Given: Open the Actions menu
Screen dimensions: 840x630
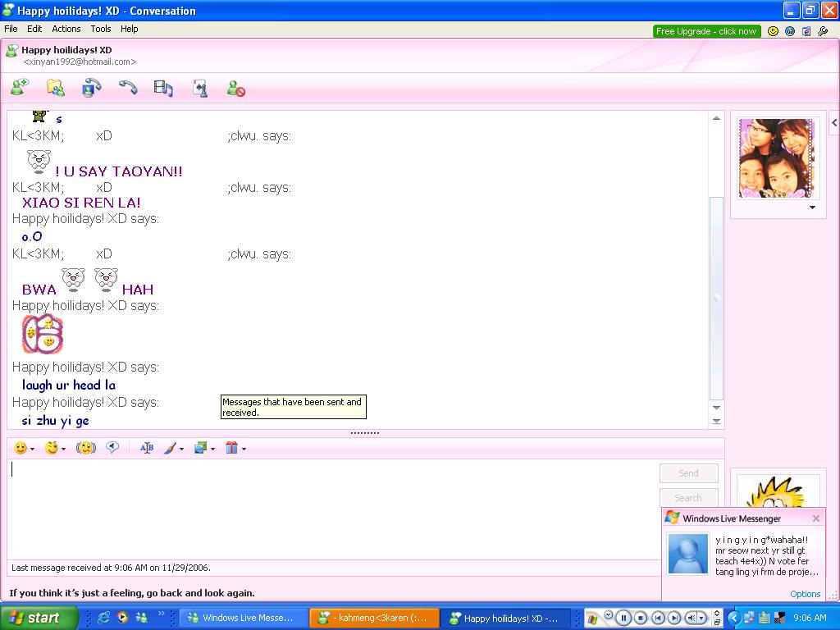Looking at the screenshot, I should point(66,29).
